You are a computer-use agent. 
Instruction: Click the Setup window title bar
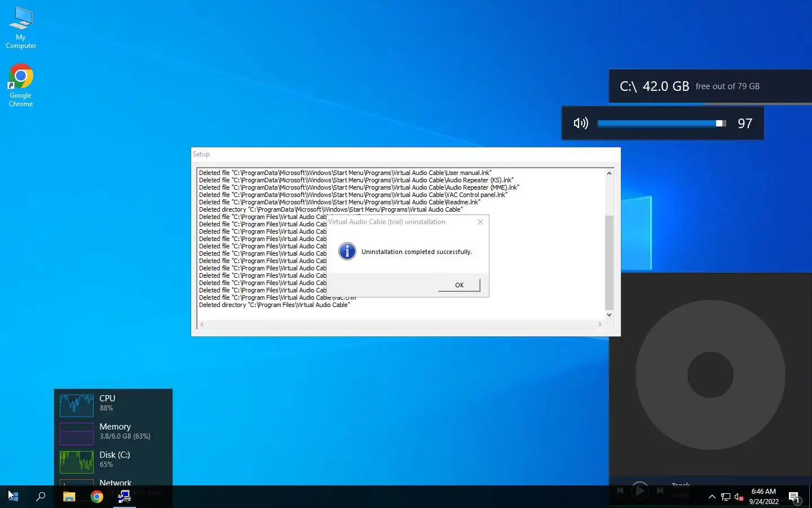[x=406, y=154]
